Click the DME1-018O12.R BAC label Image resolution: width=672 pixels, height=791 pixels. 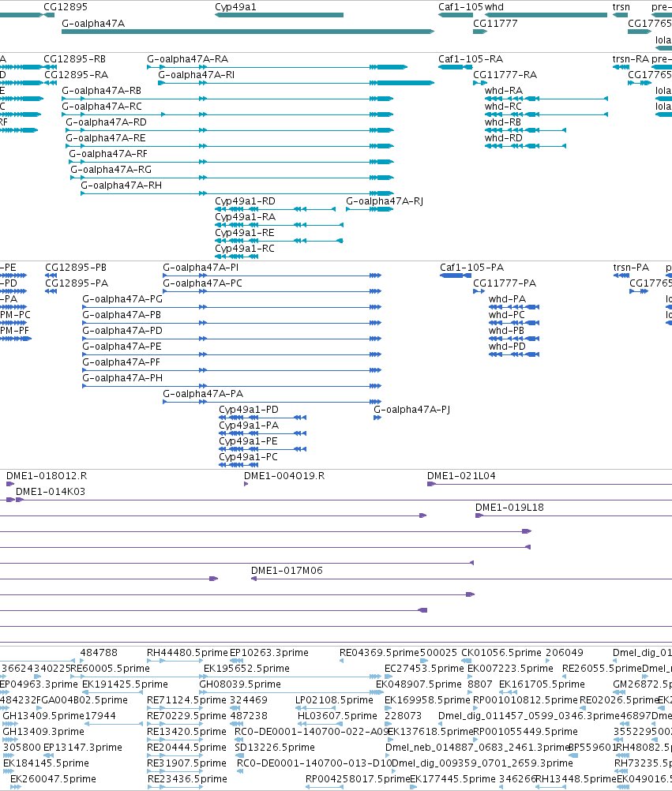coord(47,476)
